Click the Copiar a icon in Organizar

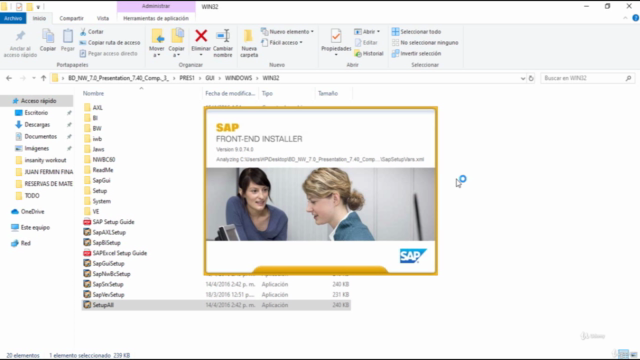click(x=177, y=36)
